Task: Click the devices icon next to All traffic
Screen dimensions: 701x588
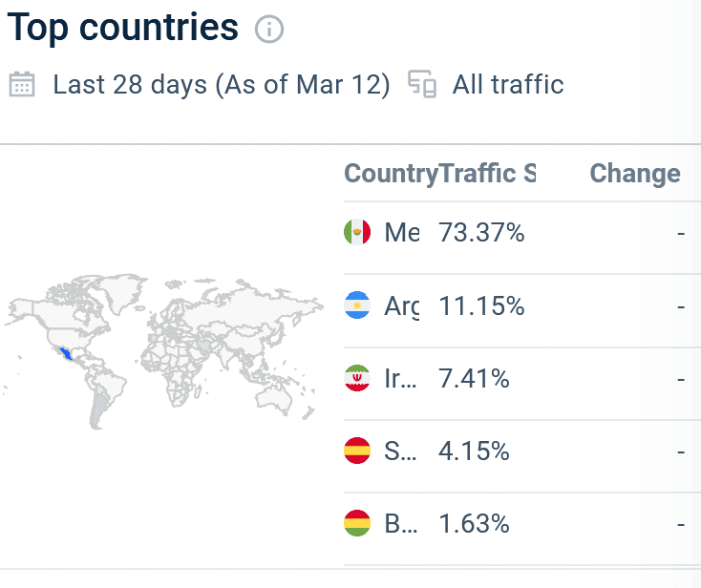Action: pyautogui.click(x=422, y=84)
